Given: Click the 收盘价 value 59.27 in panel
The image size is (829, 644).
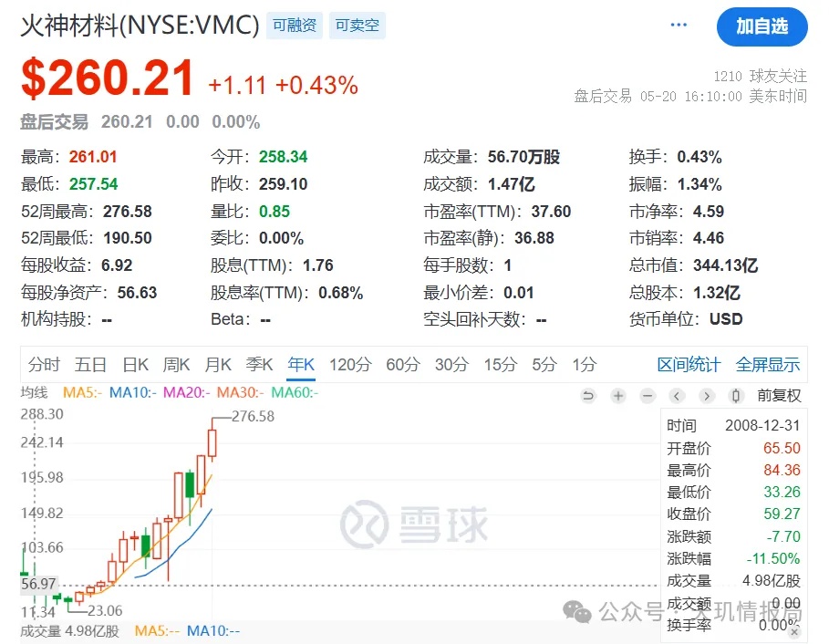Looking at the screenshot, I should click(x=782, y=514).
